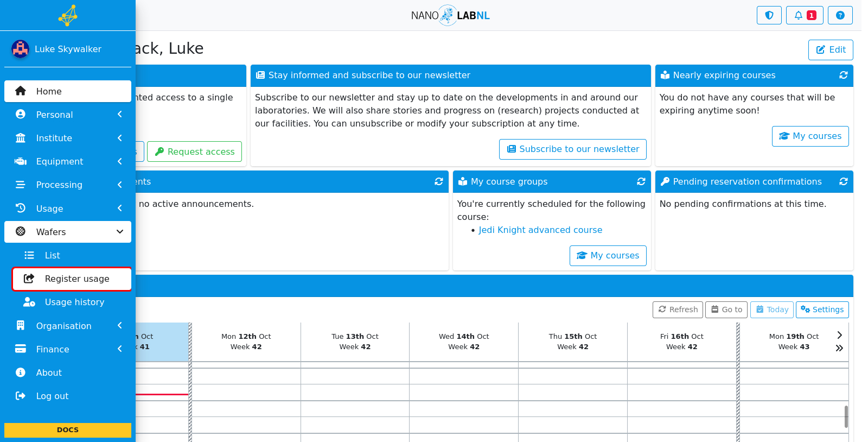
Task: Jump forward with the double chevron arrow
Action: coord(839,348)
